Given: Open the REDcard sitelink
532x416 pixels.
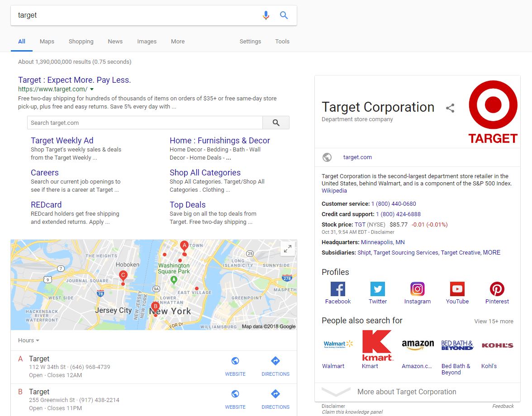Looking at the screenshot, I should click(46, 205).
